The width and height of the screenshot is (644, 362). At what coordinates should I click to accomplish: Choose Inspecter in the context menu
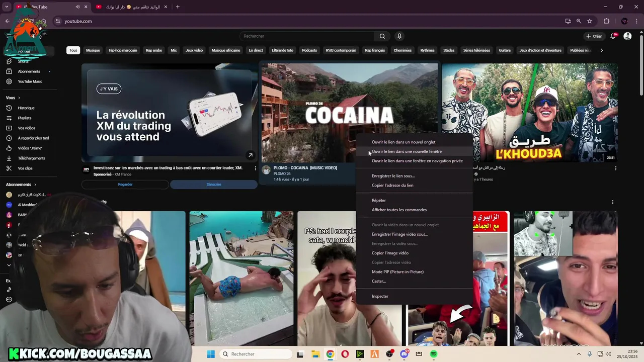(414, 296)
